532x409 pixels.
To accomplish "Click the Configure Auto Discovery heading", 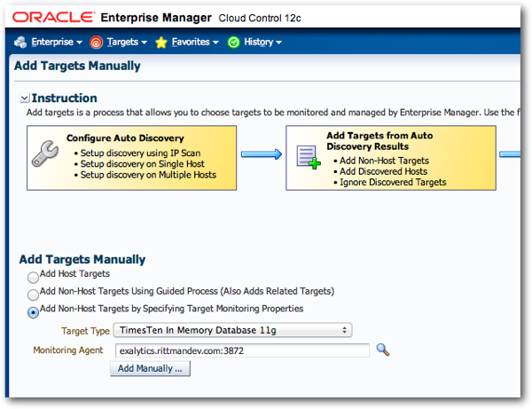I will 125,138.
